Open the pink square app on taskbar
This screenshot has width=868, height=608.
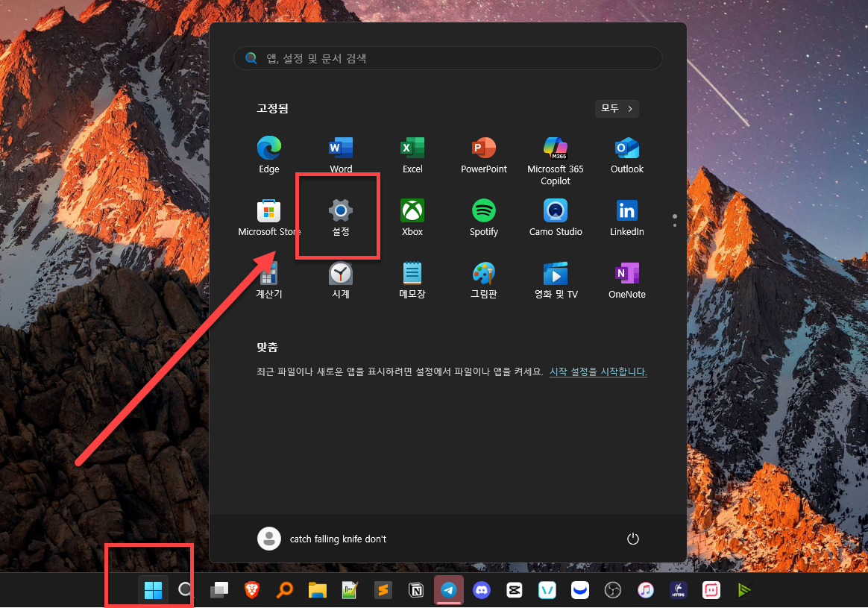coord(711,590)
